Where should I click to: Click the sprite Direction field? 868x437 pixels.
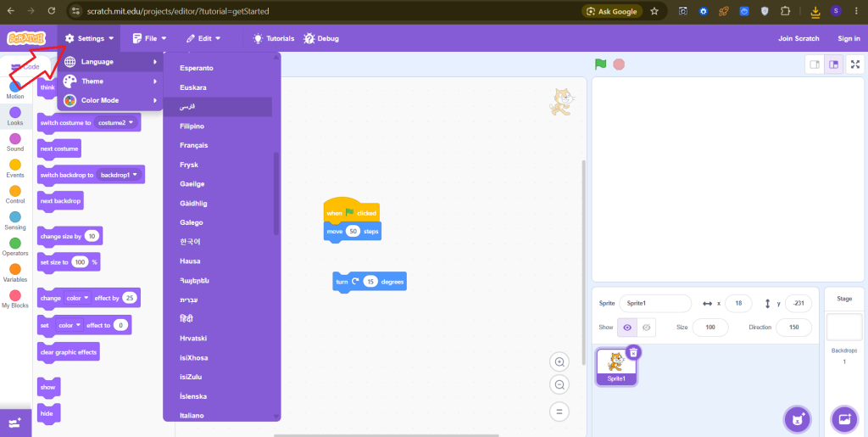(x=793, y=328)
